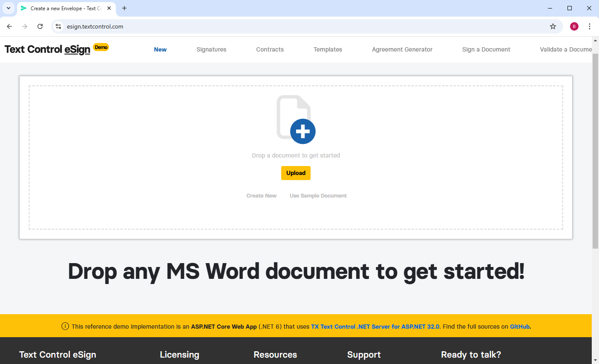Open the Templates page
The image size is (599, 364).
click(328, 49)
